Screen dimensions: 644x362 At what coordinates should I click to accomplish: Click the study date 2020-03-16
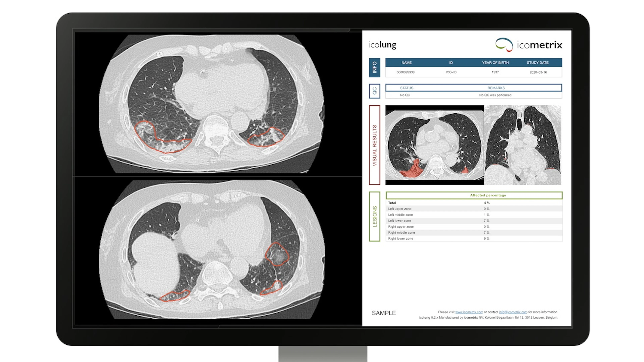538,72
